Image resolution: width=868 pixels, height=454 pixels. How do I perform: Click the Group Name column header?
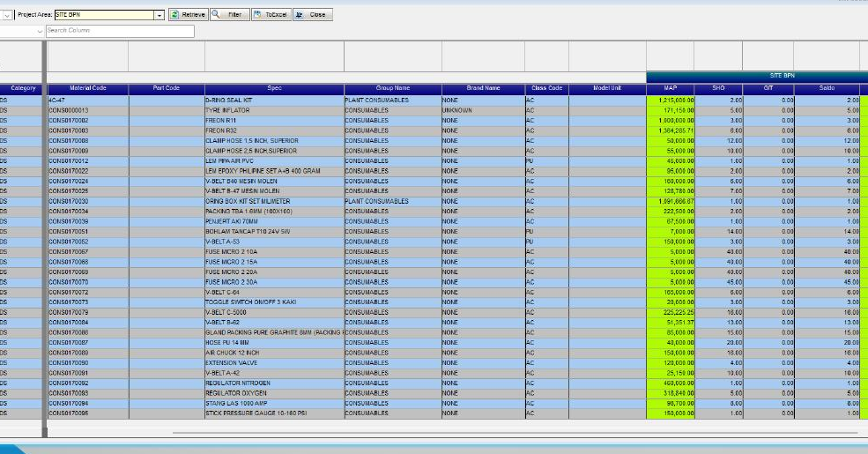393,88
